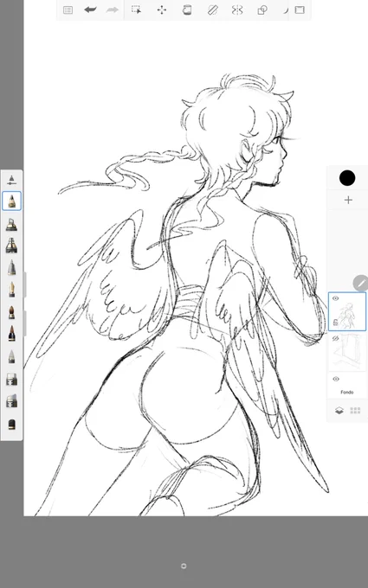The height and width of the screenshot is (588, 368).
Task: Show the hidden second layer
Action: (x=336, y=339)
